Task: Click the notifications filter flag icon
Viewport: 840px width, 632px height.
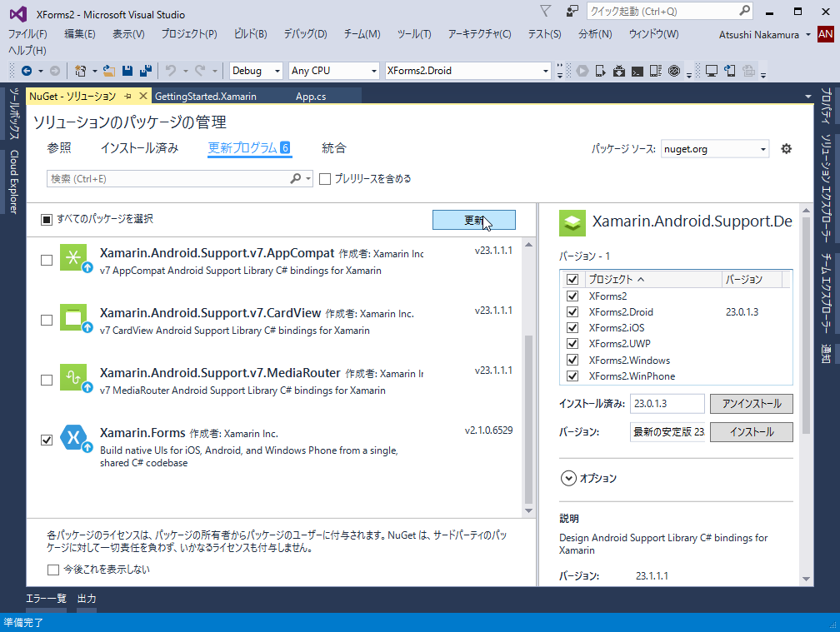Action: (545, 11)
